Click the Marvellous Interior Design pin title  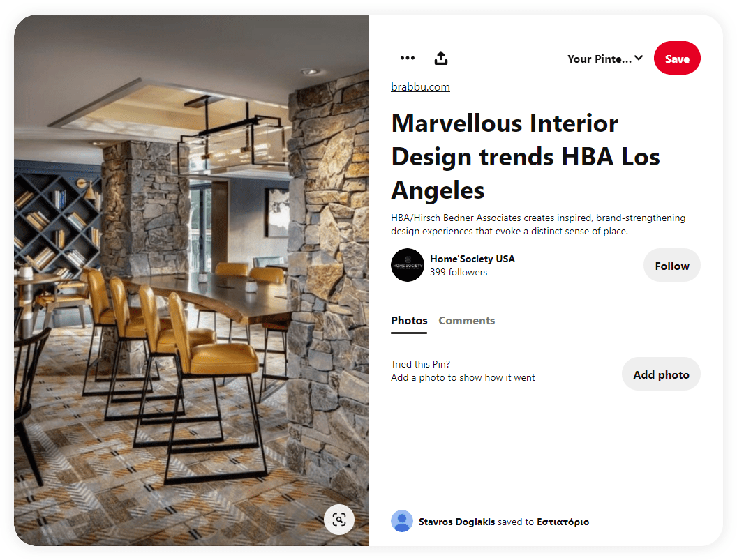pos(526,156)
